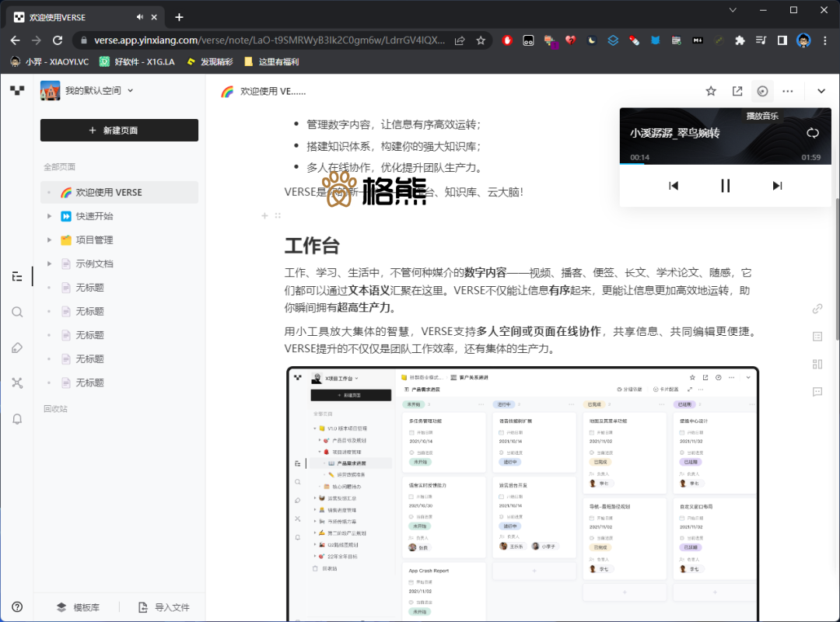Mute the 欢迎使用VERSE browser tab
This screenshot has width=840, height=622.
140,17
